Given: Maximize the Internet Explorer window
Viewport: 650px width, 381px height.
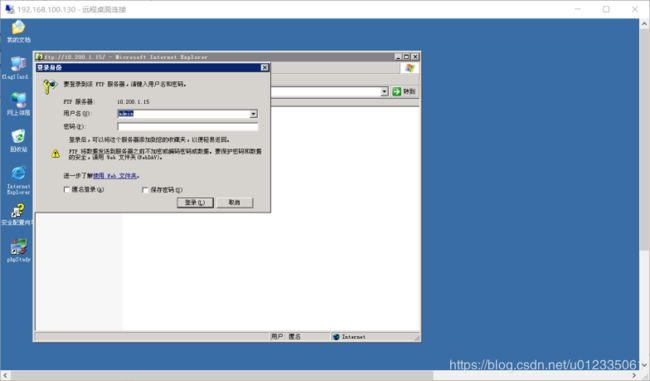Looking at the screenshot, I should coord(406,57).
